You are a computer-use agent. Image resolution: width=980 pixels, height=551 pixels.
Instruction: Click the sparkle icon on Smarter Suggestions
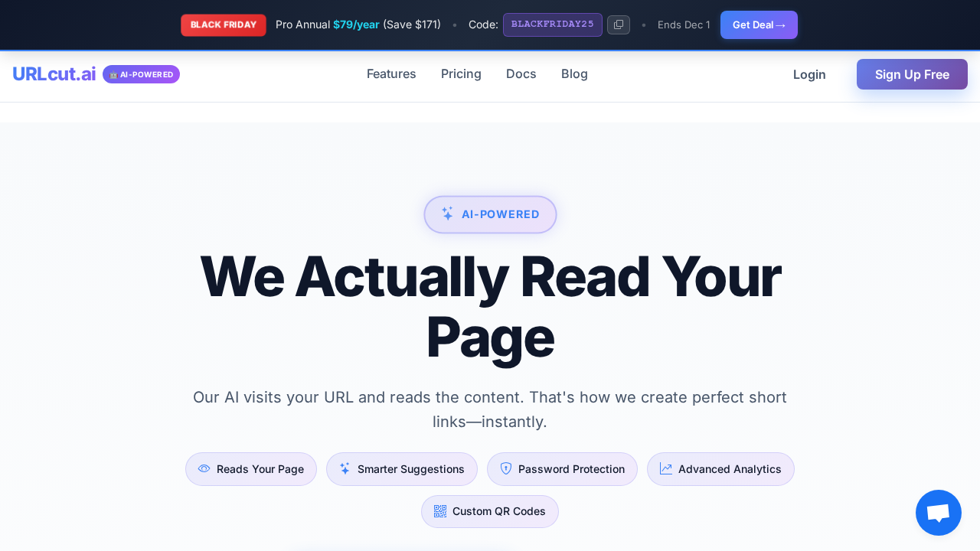tap(345, 469)
